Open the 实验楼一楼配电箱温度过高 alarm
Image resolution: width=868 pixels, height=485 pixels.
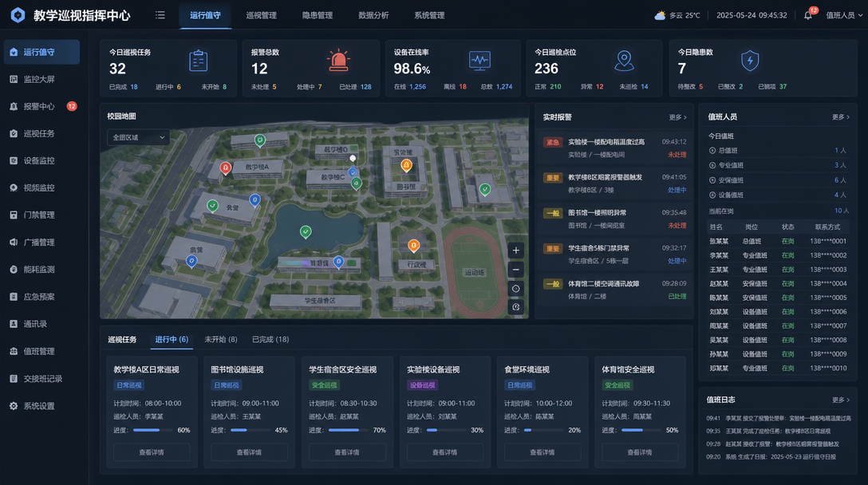pyautogui.click(x=614, y=148)
